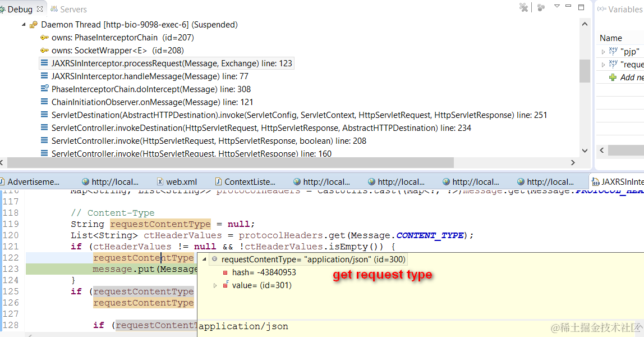Click CONTENT_TYPE constant on line 120
644x337 pixels.
[430, 235]
